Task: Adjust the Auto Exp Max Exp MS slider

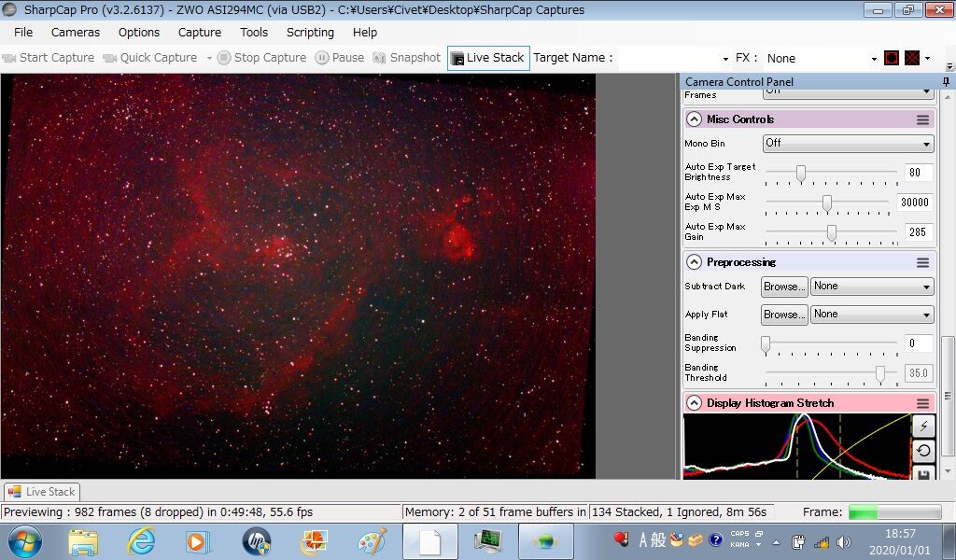Action: pos(827,203)
